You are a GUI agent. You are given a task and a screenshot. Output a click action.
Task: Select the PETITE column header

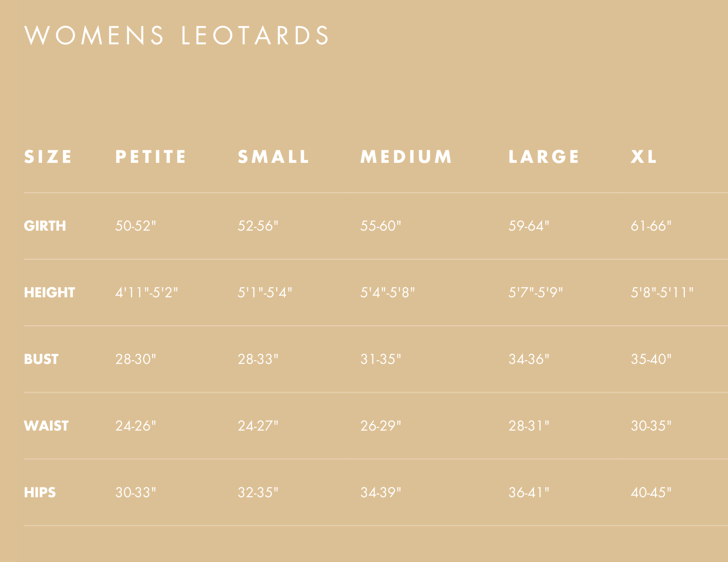[x=151, y=157]
